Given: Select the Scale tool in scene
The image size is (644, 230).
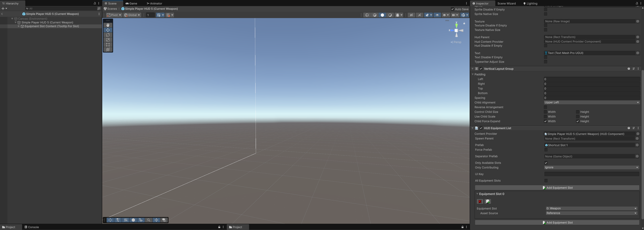Looking at the screenshot, I should click(x=108, y=40).
